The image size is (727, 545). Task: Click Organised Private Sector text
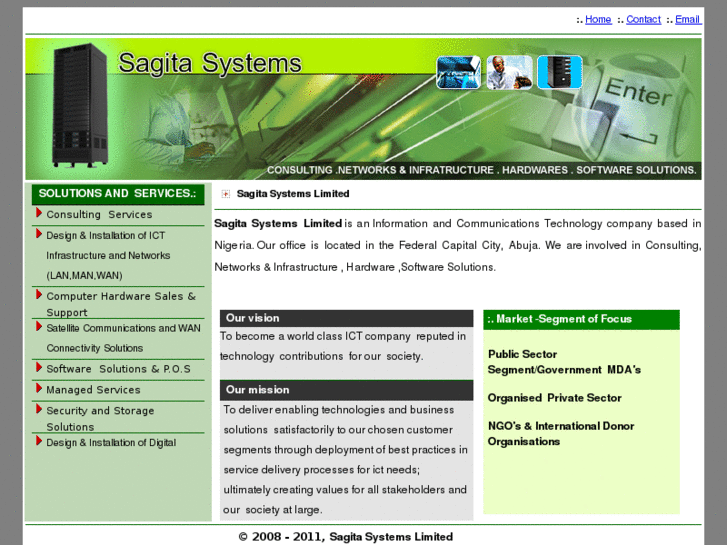[x=555, y=398]
